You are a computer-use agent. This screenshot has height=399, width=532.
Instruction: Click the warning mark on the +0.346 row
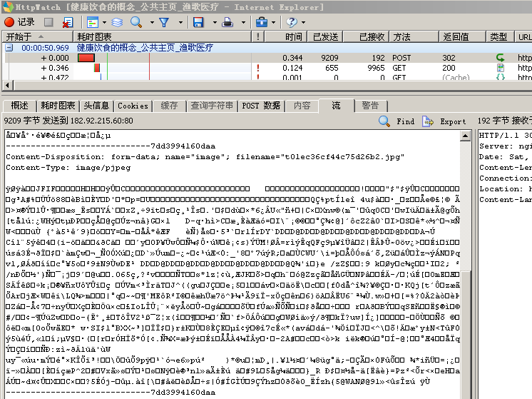(258, 68)
